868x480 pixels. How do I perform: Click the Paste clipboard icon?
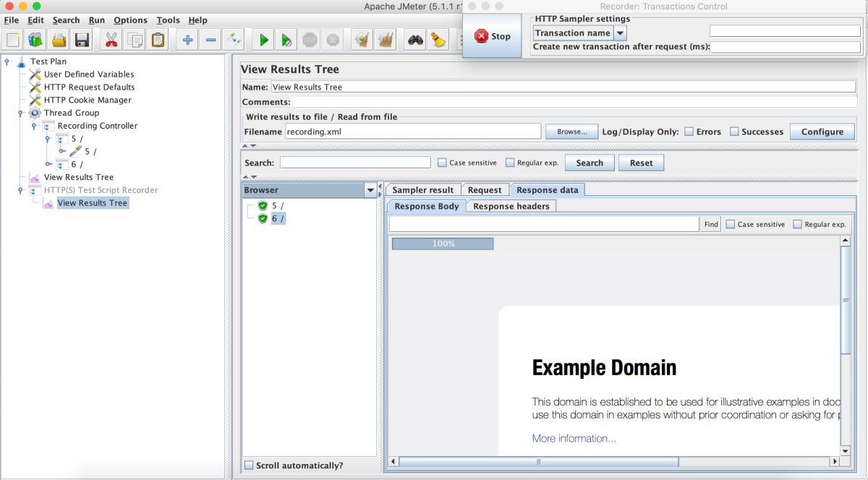pos(158,40)
